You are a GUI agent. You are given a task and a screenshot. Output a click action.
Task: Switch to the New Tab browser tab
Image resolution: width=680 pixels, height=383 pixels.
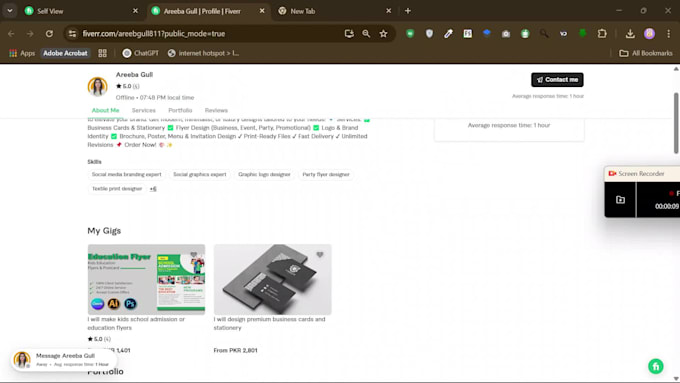pyautogui.click(x=334, y=11)
